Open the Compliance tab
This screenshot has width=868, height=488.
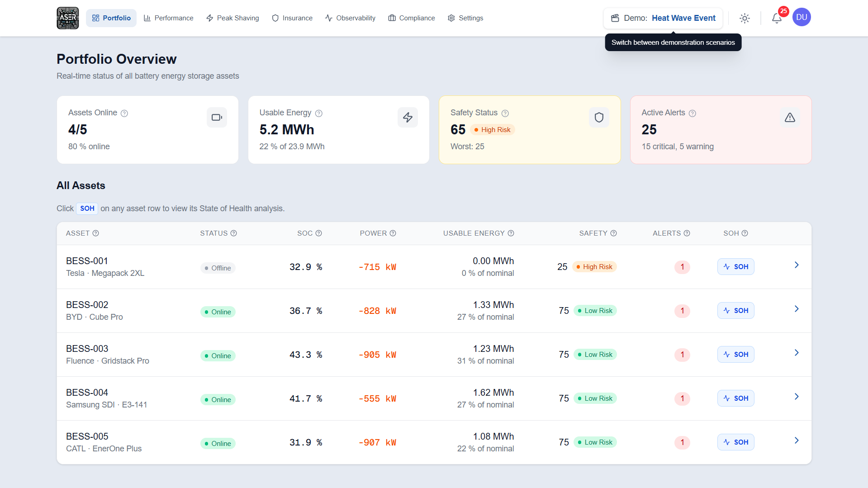pyautogui.click(x=412, y=18)
